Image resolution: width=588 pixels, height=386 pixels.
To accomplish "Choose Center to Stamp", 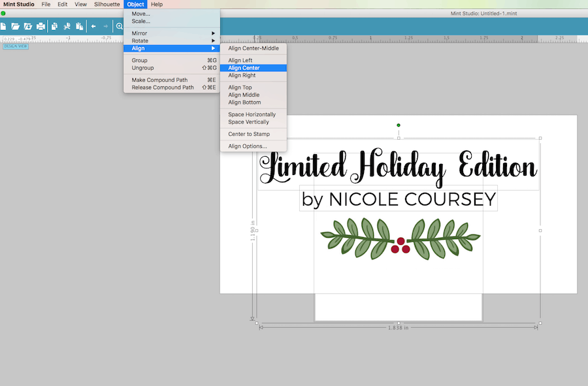I will point(253,134).
